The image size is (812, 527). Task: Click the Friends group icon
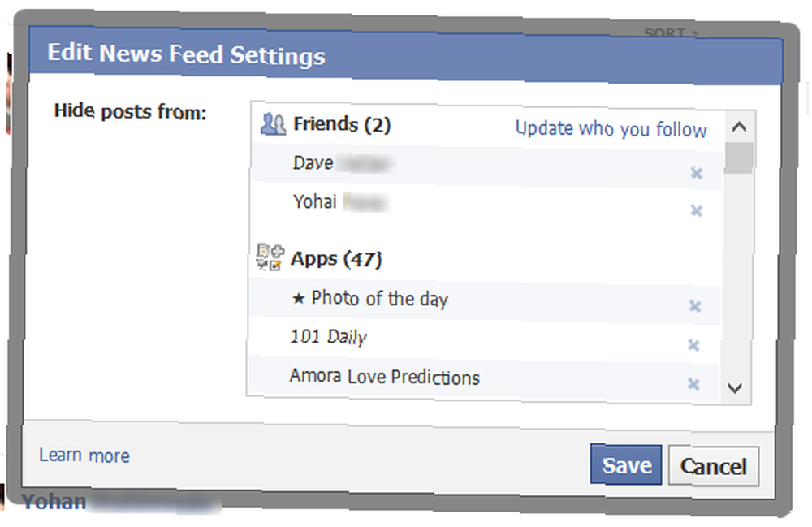273,124
